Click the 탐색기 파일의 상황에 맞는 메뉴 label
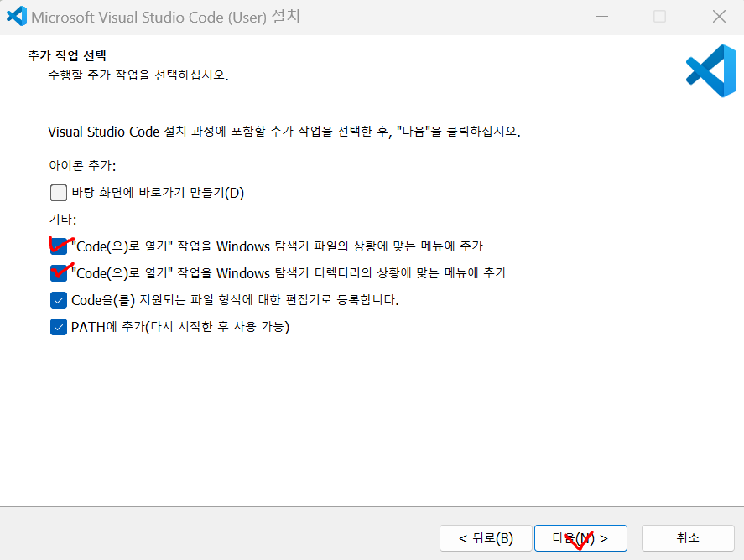 tap(277, 246)
